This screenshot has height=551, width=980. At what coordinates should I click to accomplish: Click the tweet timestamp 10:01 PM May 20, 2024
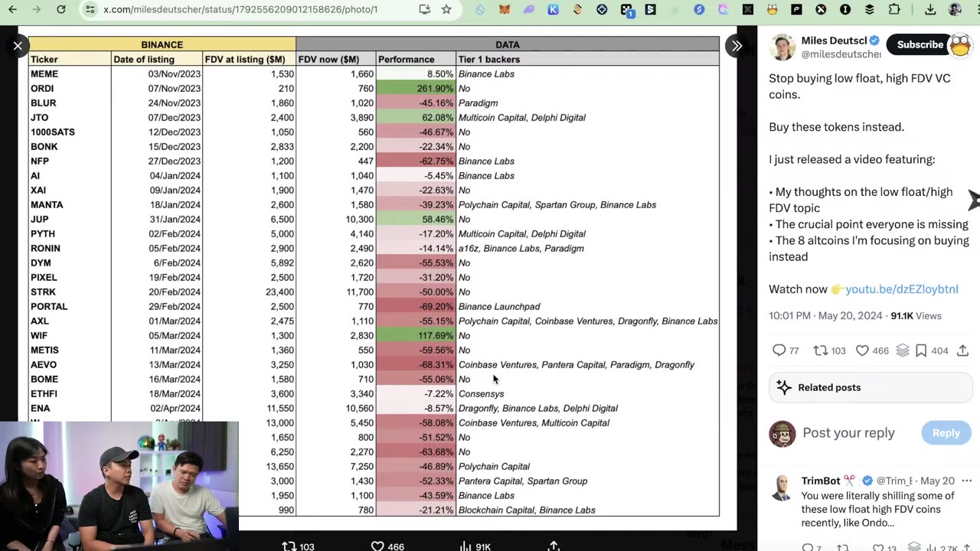point(825,315)
